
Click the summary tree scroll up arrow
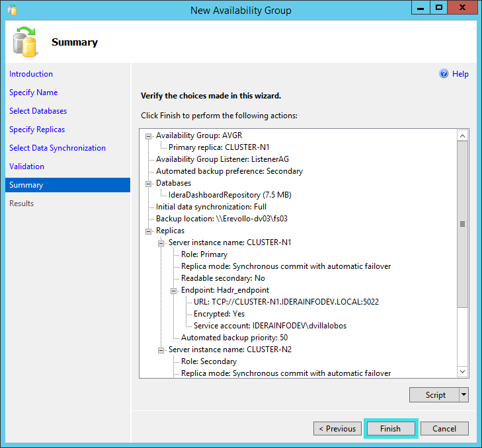click(462, 135)
